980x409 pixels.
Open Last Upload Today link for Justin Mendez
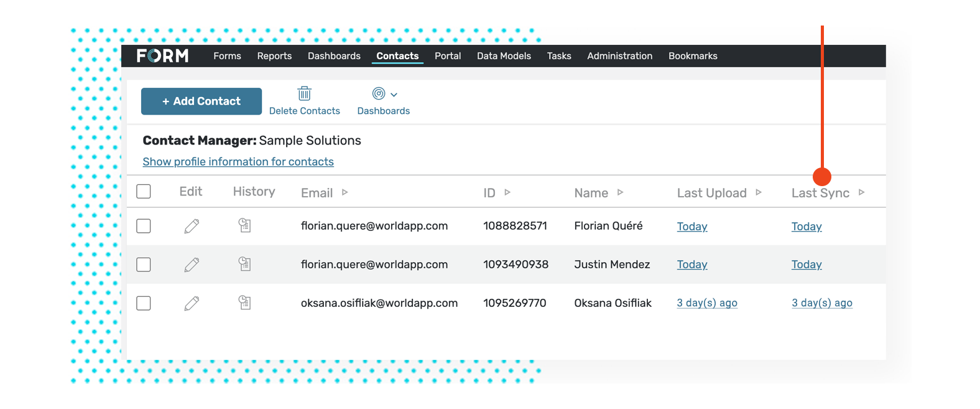(x=692, y=265)
